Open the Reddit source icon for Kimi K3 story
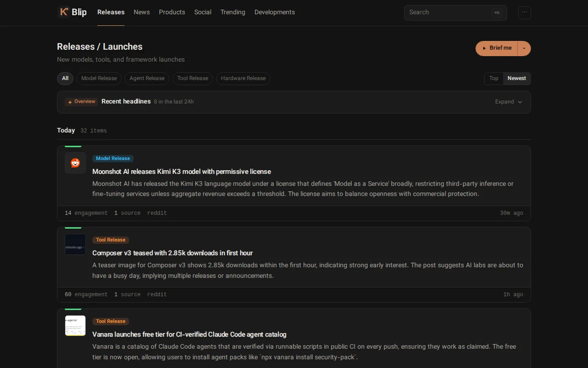 tap(75, 163)
